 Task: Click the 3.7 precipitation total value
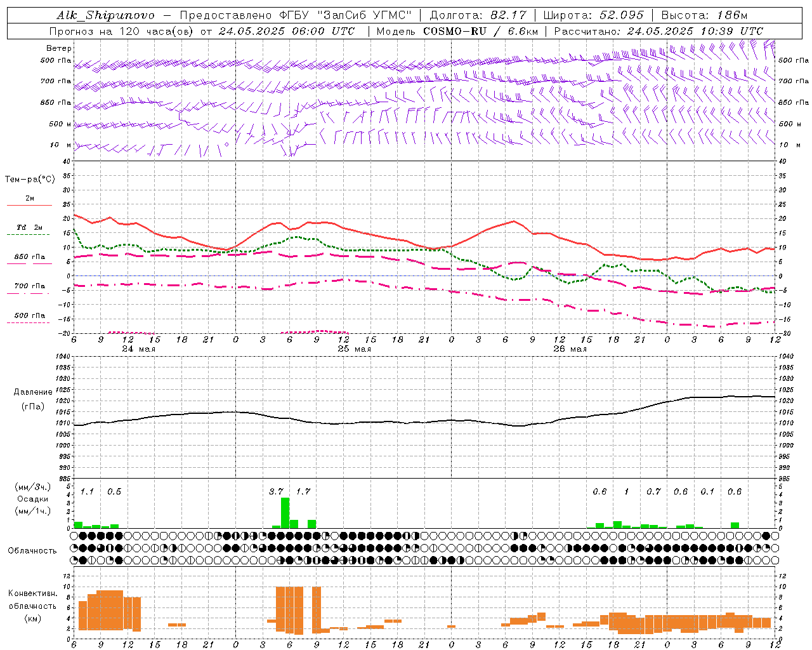click(276, 491)
